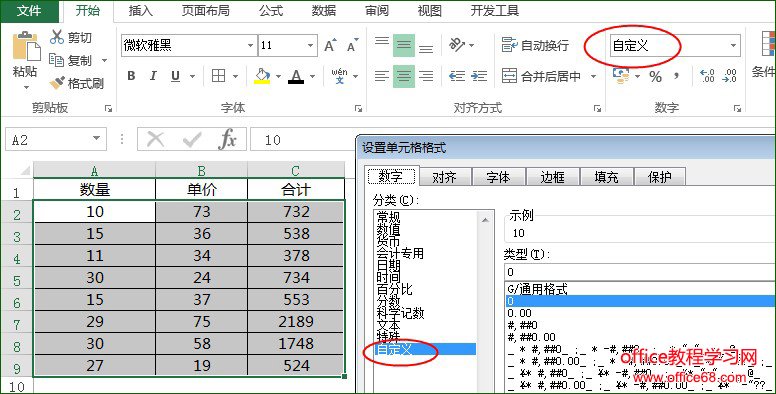This screenshot has height=394, width=776.
Task: Click Wrap Text (自动换行)
Action: 535,45
